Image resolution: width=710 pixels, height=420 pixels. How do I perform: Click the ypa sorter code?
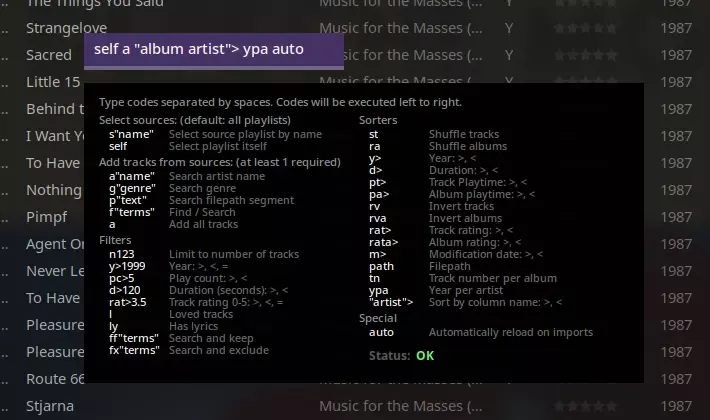coord(379,290)
